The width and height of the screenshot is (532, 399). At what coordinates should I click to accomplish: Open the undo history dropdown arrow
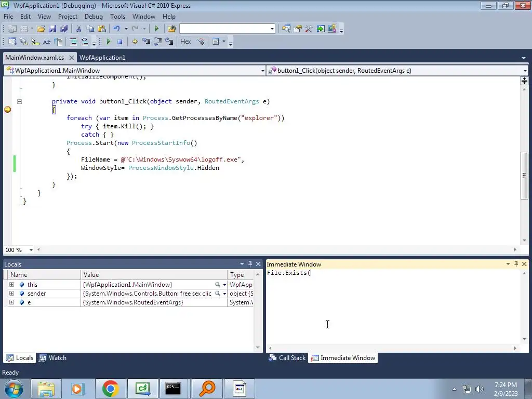pos(126,29)
